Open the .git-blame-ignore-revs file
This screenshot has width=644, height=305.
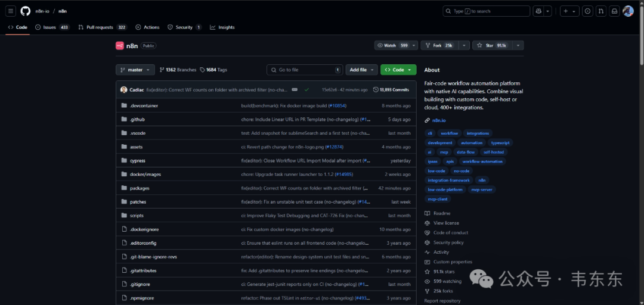[x=153, y=257]
